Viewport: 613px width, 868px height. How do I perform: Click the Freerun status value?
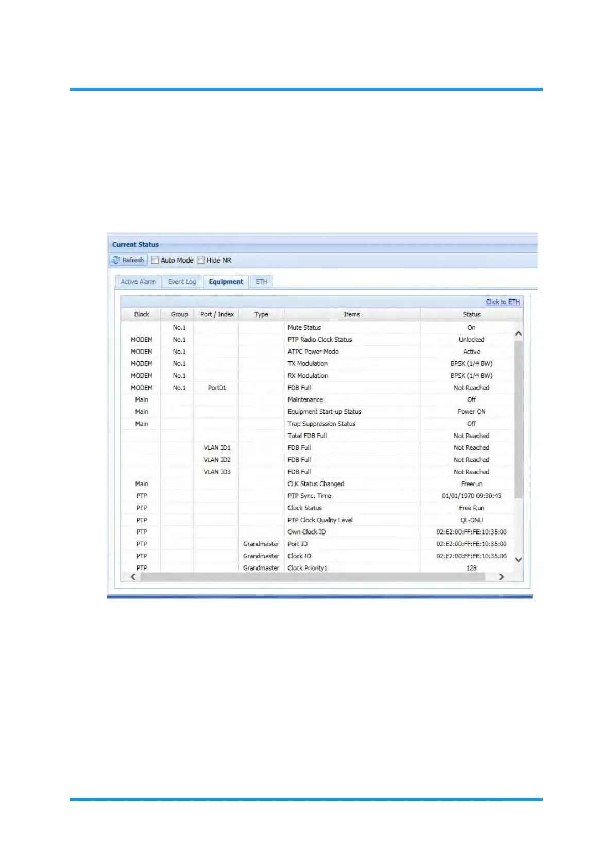[x=471, y=484]
